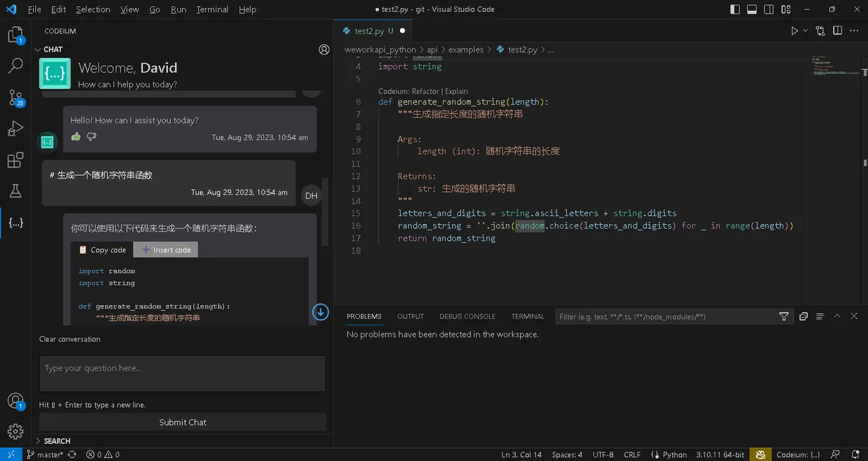868x461 pixels.
Task: Open changes compare icon in editor toolbar
Action: [821, 31]
